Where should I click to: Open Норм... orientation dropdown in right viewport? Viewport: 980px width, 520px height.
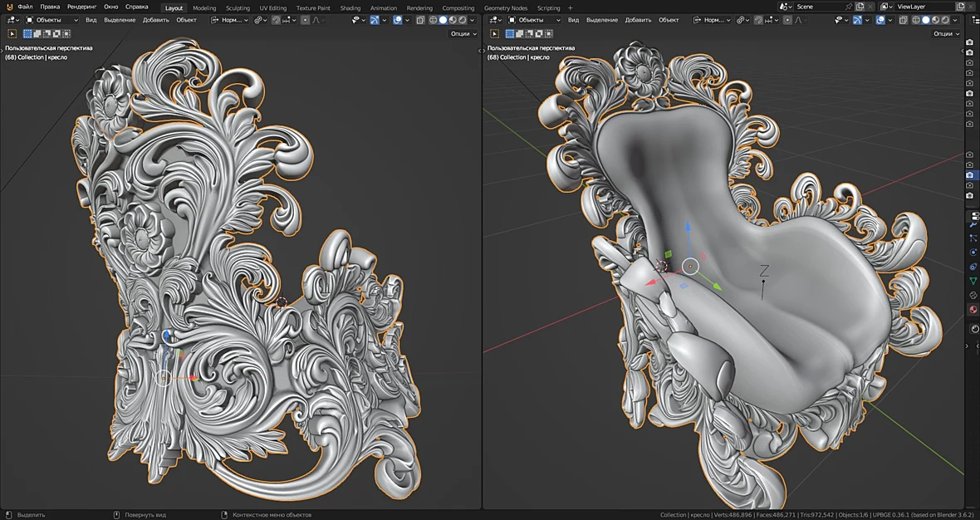(712, 20)
